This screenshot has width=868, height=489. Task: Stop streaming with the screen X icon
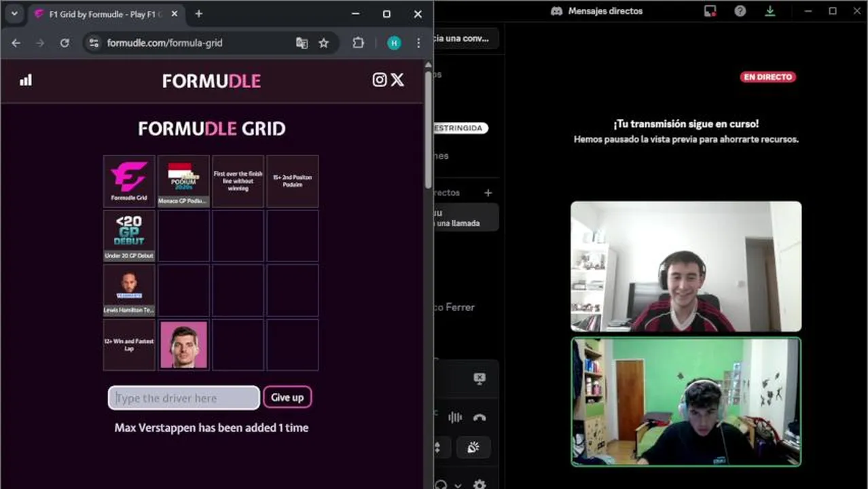480,379
